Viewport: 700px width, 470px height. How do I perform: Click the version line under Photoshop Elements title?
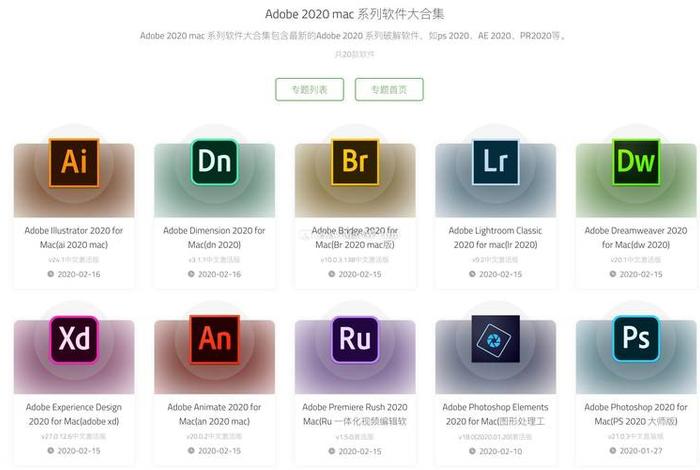click(x=496, y=437)
